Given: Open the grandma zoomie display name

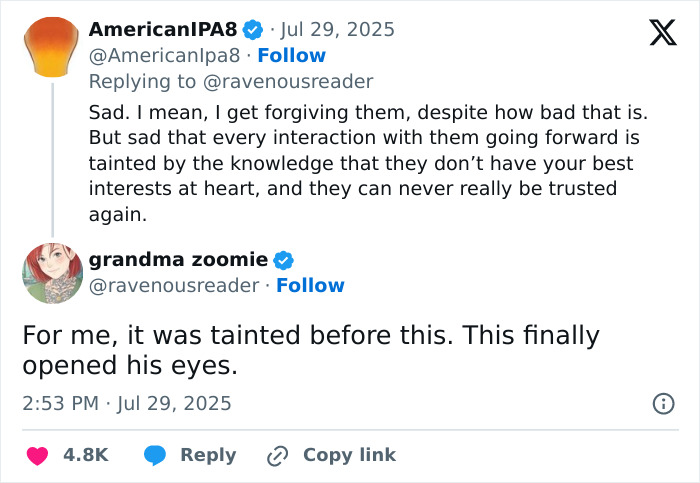Looking at the screenshot, I should (178, 260).
